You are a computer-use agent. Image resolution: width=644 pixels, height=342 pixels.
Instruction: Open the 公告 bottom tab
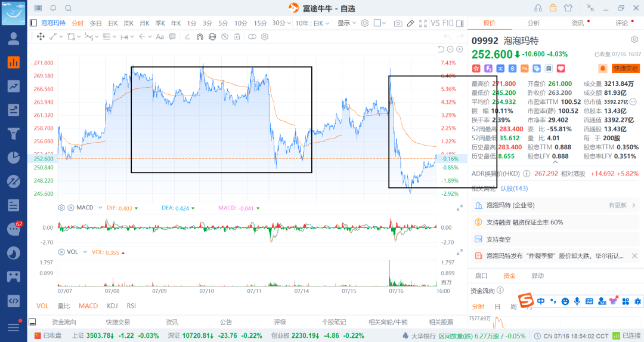225,322
